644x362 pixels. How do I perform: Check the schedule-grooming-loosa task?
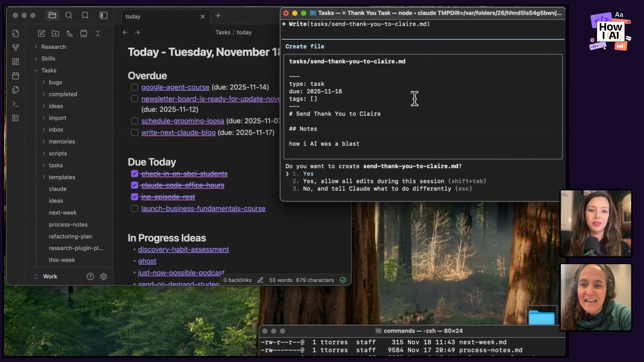coord(135,121)
